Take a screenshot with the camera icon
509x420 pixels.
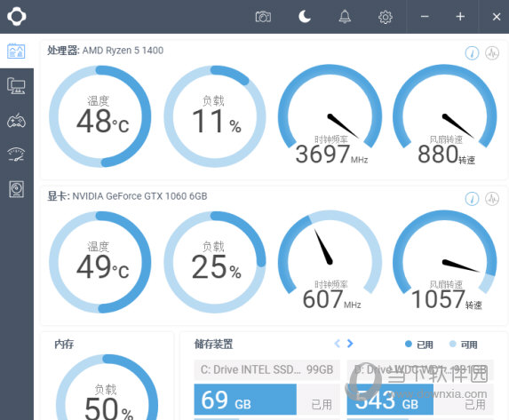click(x=263, y=17)
